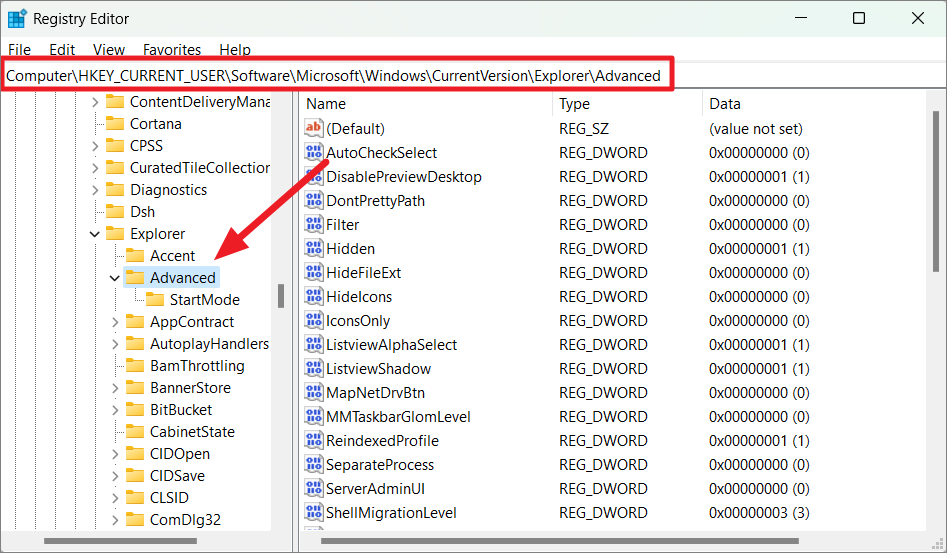Image resolution: width=947 pixels, height=553 pixels.
Task: Open the Favorites menu
Action: [x=172, y=50]
